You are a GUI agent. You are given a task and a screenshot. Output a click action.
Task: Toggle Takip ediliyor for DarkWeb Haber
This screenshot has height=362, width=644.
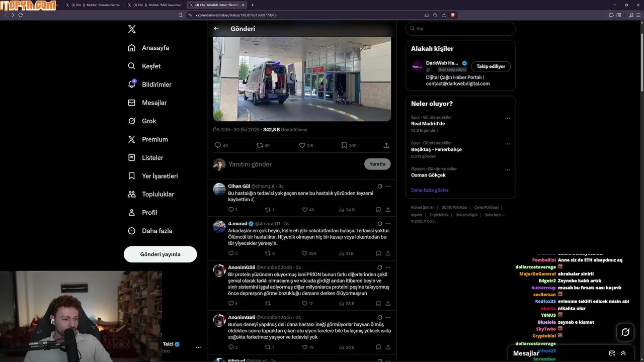(491, 66)
